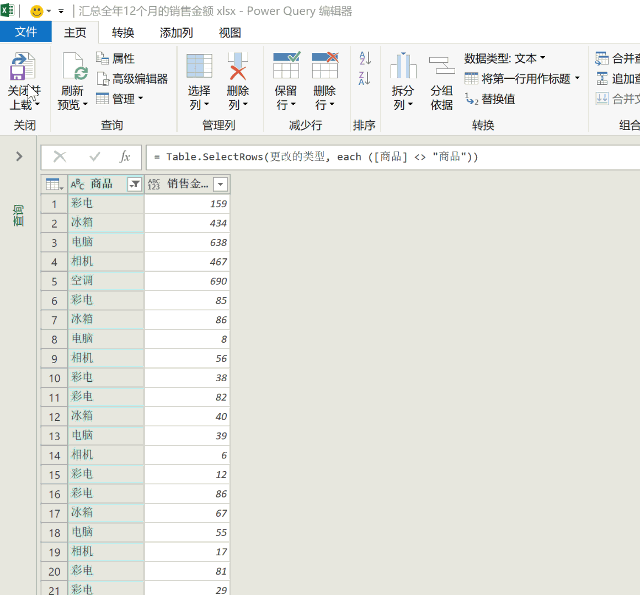Select the table corner menu icon
This screenshot has height=595, width=640.
click(x=53, y=184)
